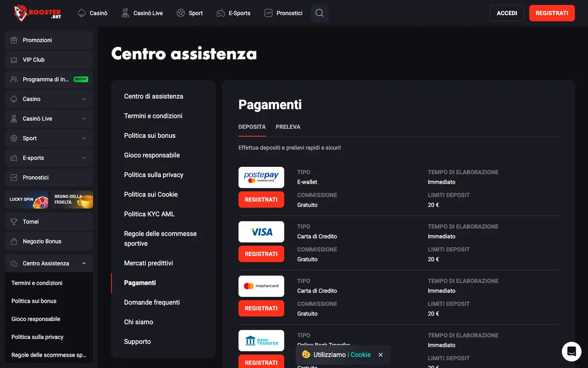This screenshot has width=588, height=368.
Task: Open Termini e condizioni in help menu
Action: tap(153, 116)
